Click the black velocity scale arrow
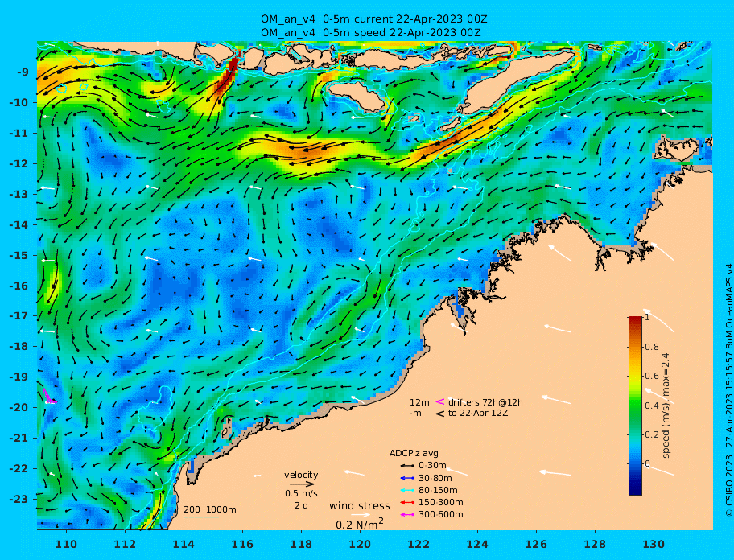The width and height of the screenshot is (734, 560). pos(302,484)
